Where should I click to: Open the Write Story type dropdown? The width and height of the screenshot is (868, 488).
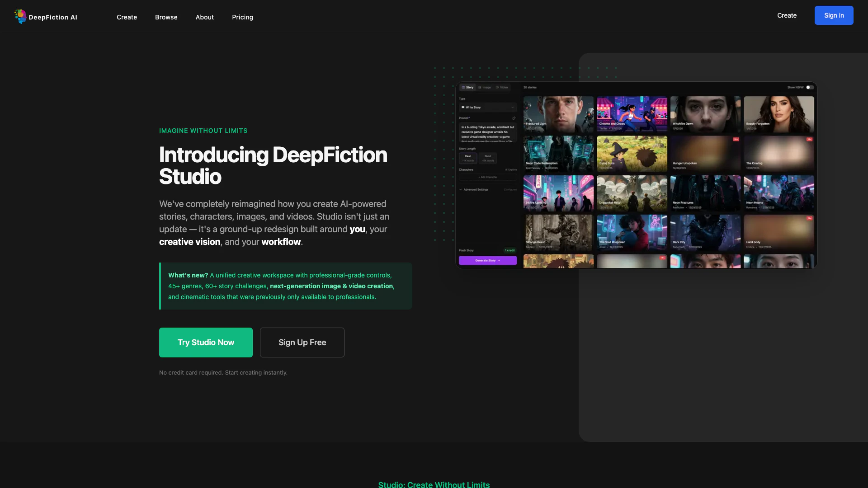(x=487, y=108)
